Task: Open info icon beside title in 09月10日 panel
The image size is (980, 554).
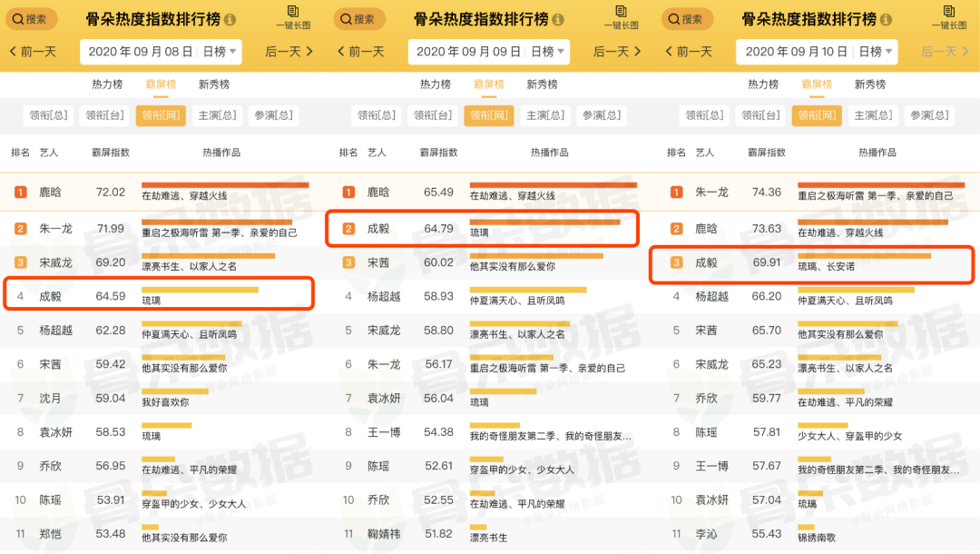Action: click(x=887, y=19)
